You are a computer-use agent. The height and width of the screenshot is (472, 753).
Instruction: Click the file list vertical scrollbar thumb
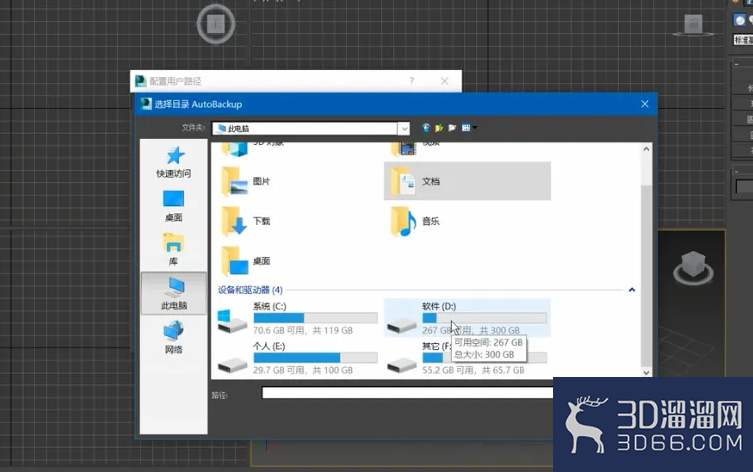point(646,275)
